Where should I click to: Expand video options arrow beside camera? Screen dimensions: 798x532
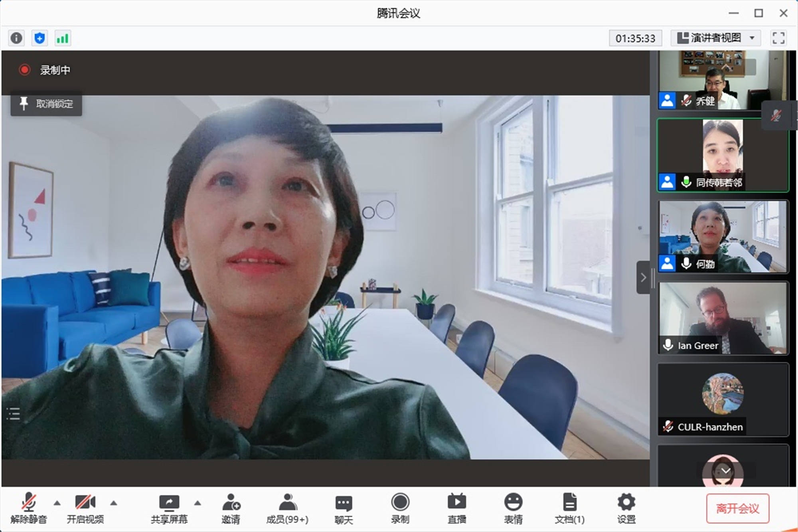[x=114, y=503]
